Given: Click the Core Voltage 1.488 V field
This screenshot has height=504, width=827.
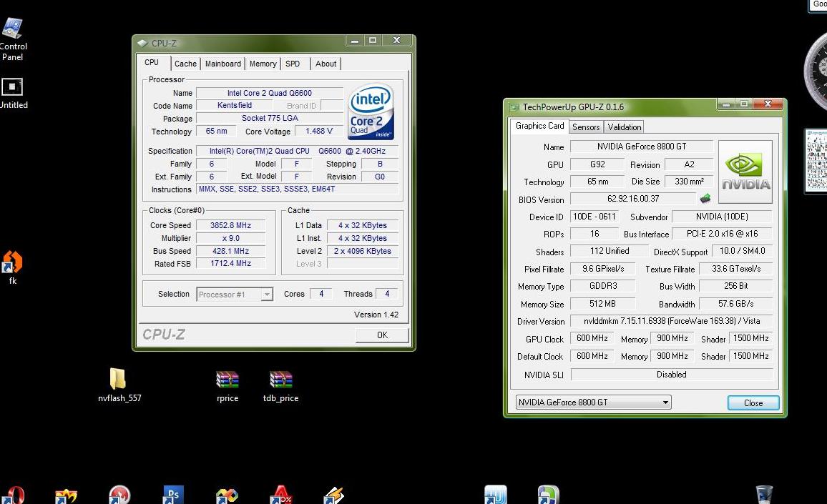Looking at the screenshot, I should pos(318,132).
